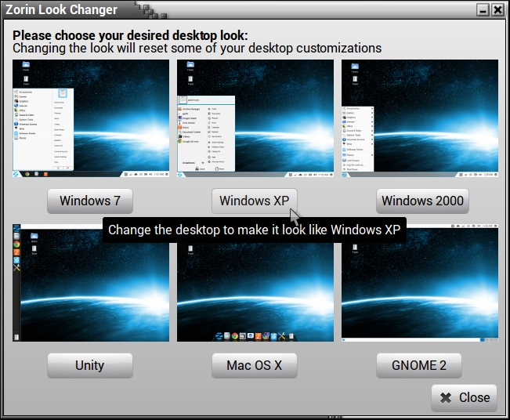Click the Windows 7 preview thumbnail

tap(90, 118)
